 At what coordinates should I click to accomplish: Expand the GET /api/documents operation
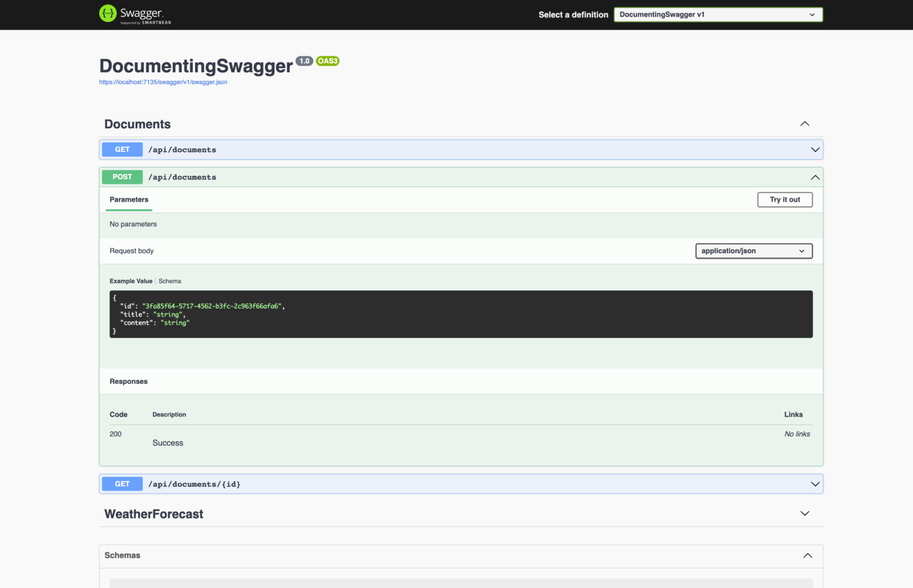coord(815,149)
